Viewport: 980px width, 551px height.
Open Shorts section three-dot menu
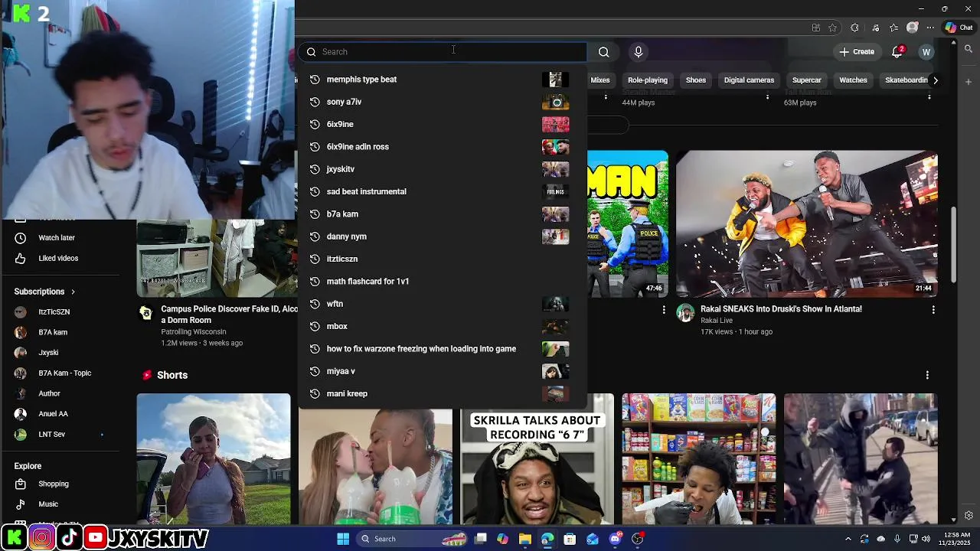[927, 375]
